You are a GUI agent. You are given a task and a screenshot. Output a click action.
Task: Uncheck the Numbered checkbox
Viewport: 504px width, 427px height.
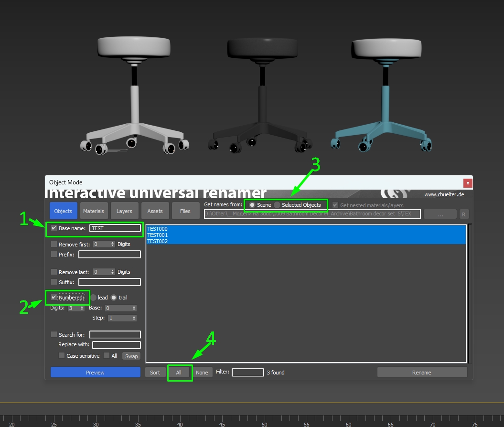54,298
